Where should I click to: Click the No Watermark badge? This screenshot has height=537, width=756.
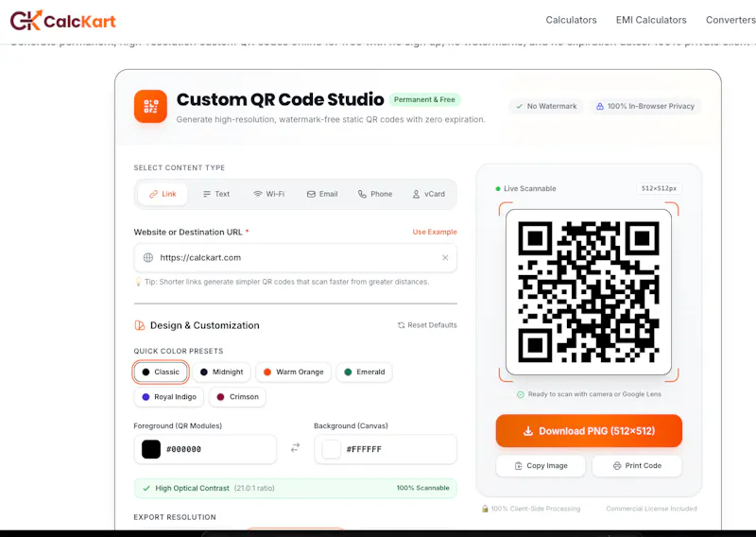coord(546,106)
